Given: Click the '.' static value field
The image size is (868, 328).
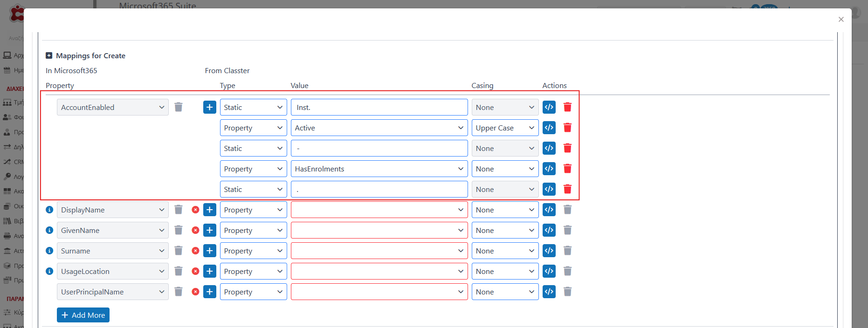Looking at the screenshot, I should click(379, 189).
